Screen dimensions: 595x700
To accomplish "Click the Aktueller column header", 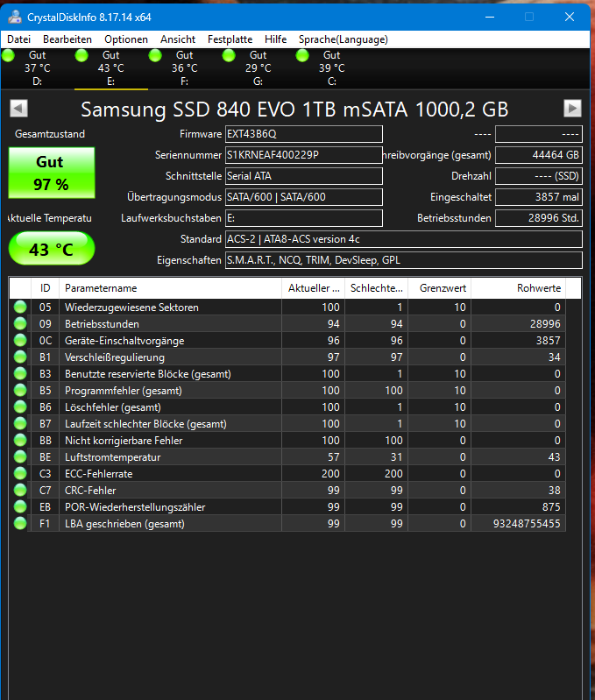I will click(314, 288).
